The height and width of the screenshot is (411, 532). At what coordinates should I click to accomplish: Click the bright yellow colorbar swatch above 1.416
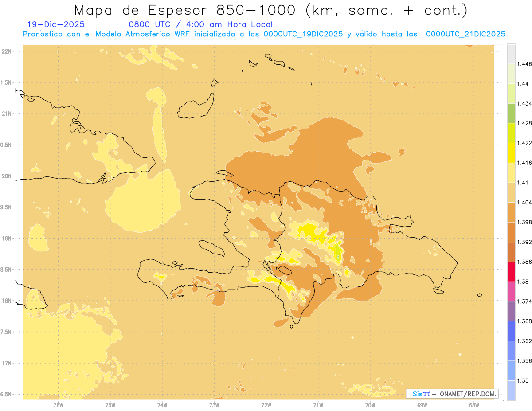511,153
